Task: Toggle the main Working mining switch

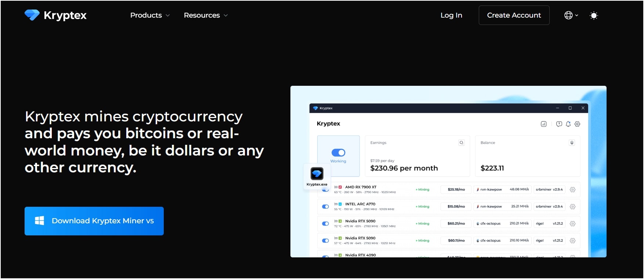Action: point(338,153)
